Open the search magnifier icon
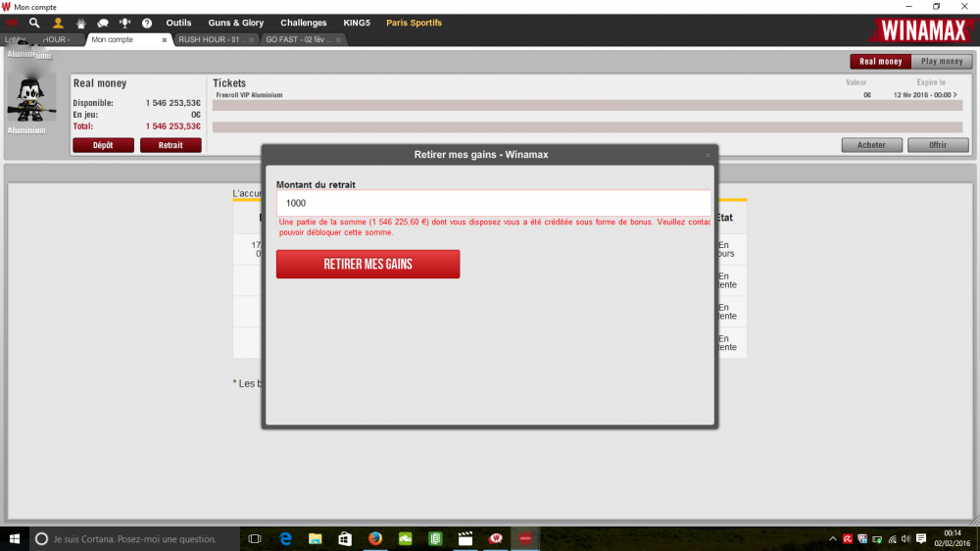Screen dimensions: 980x551 pyautogui.click(x=34, y=24)
